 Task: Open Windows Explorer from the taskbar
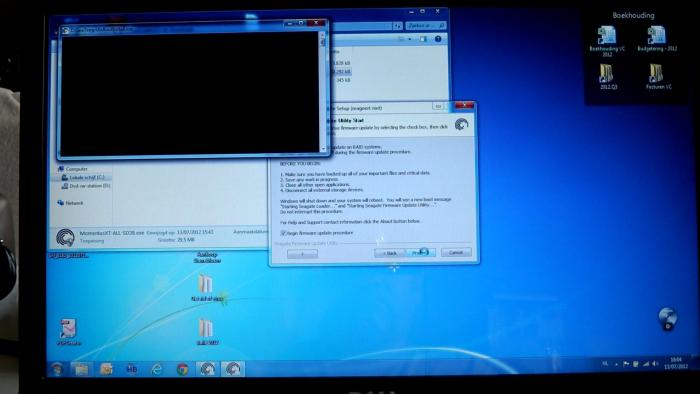tap(81, 369)
